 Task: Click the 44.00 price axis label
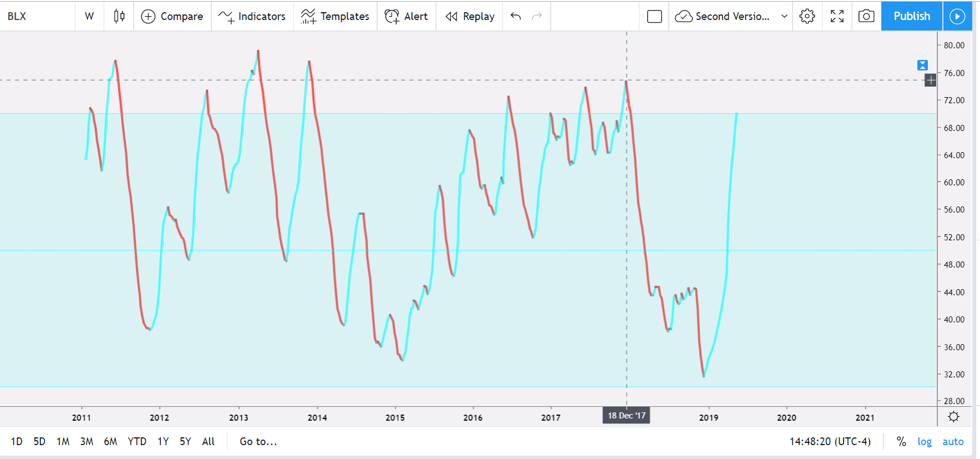(x=954, y=292)
